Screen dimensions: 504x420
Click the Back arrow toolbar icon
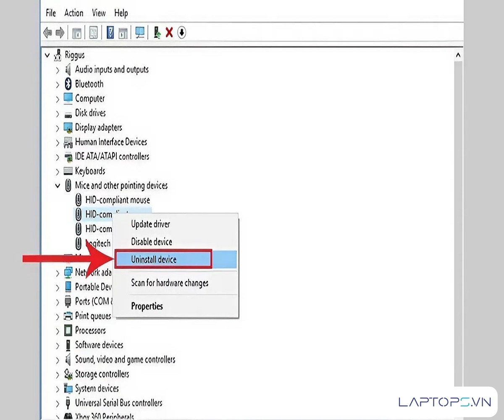point(48,32)
